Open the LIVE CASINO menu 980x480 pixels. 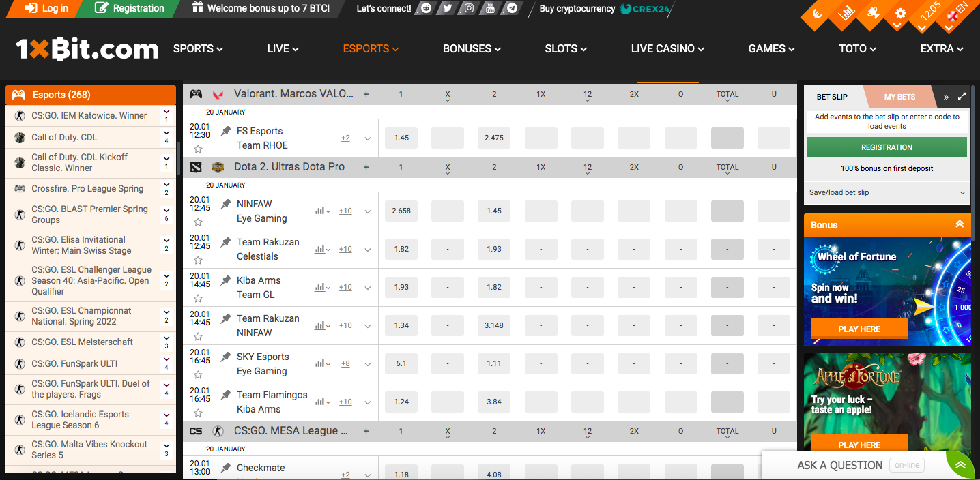(667, 48)
